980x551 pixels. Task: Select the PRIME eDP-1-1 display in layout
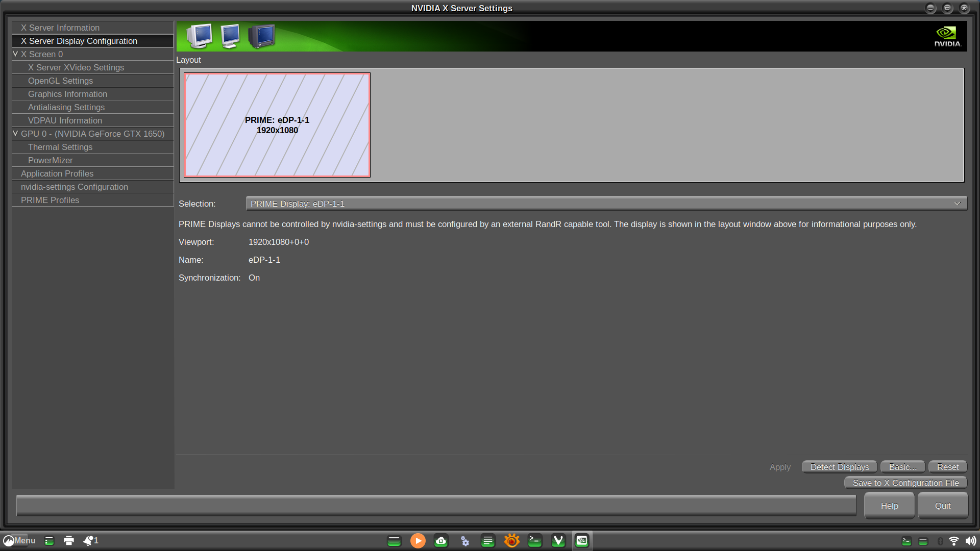277,125
